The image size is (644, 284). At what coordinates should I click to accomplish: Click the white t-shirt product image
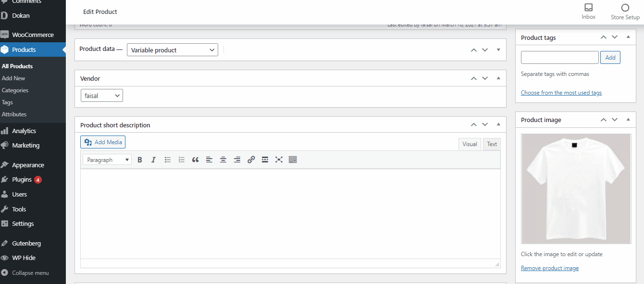(x=576, y=189)
